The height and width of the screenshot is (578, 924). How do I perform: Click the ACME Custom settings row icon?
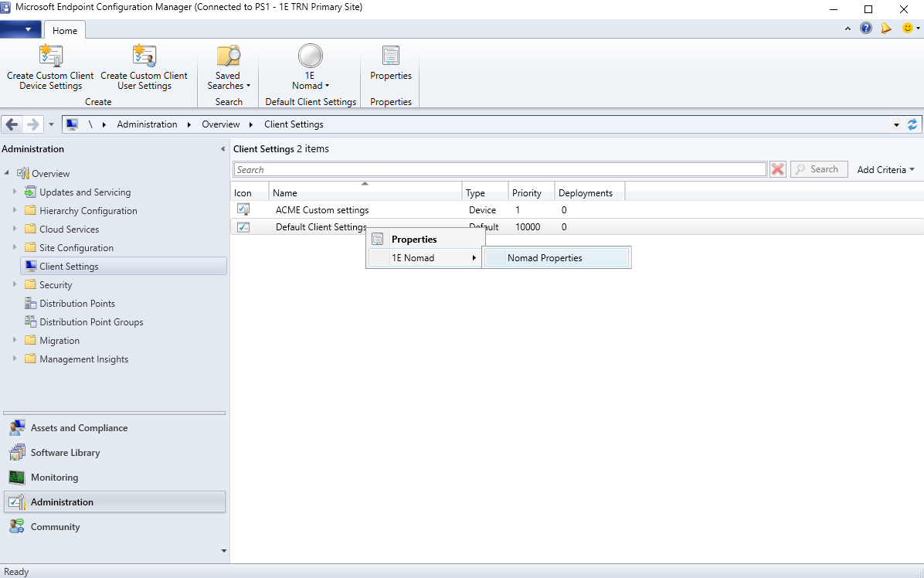(x=243, y=209)
